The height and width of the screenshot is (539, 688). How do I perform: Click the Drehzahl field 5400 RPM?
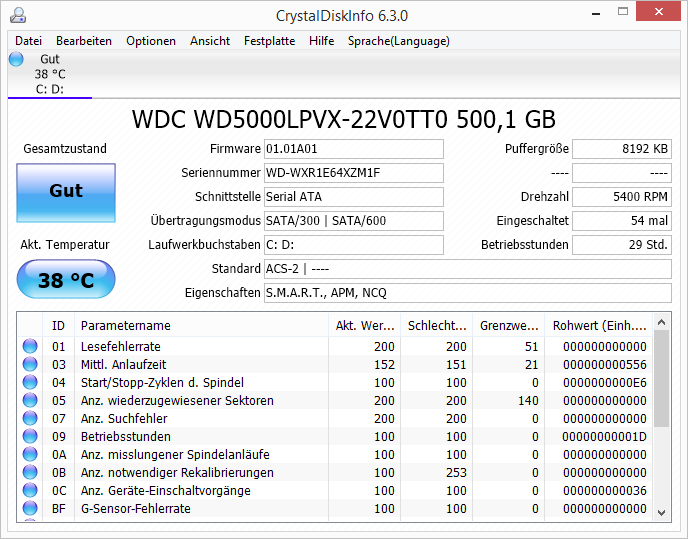[x=622, y=197]
